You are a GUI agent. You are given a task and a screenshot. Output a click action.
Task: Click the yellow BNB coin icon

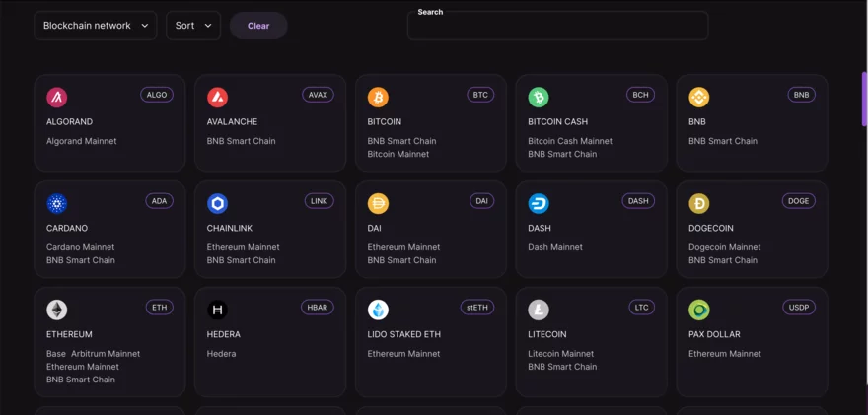[699, 98]
